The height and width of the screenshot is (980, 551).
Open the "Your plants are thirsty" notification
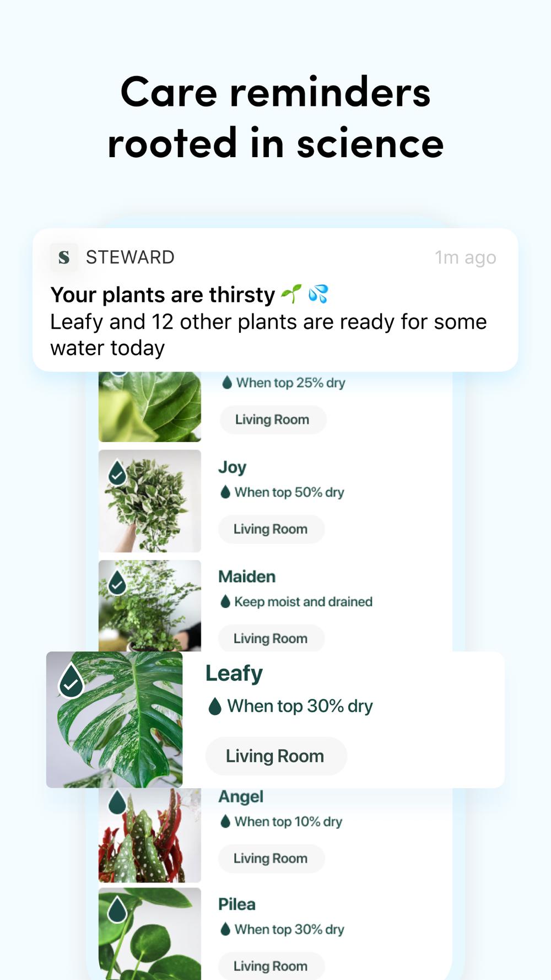tap(275, 300)
